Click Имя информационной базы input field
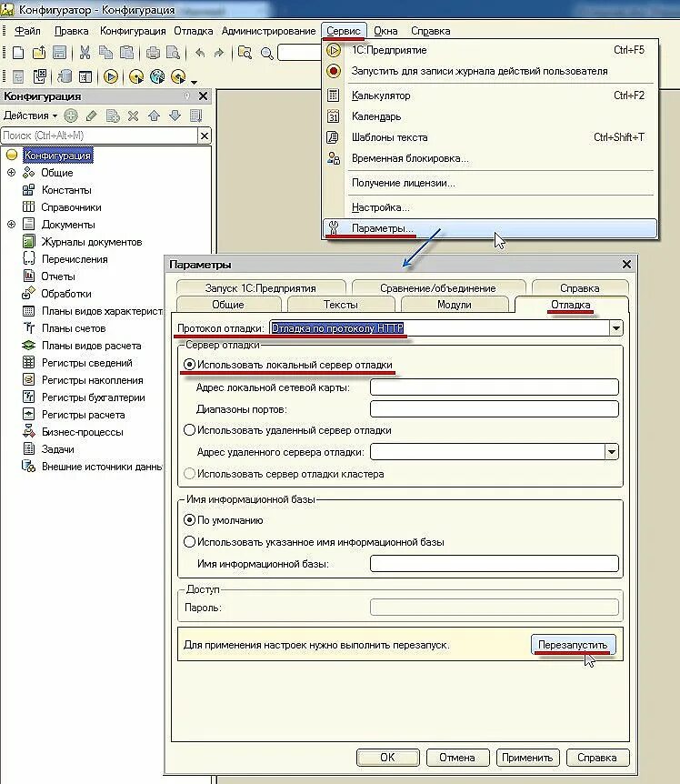Viewport: 680px width, 784px height. 495,564
